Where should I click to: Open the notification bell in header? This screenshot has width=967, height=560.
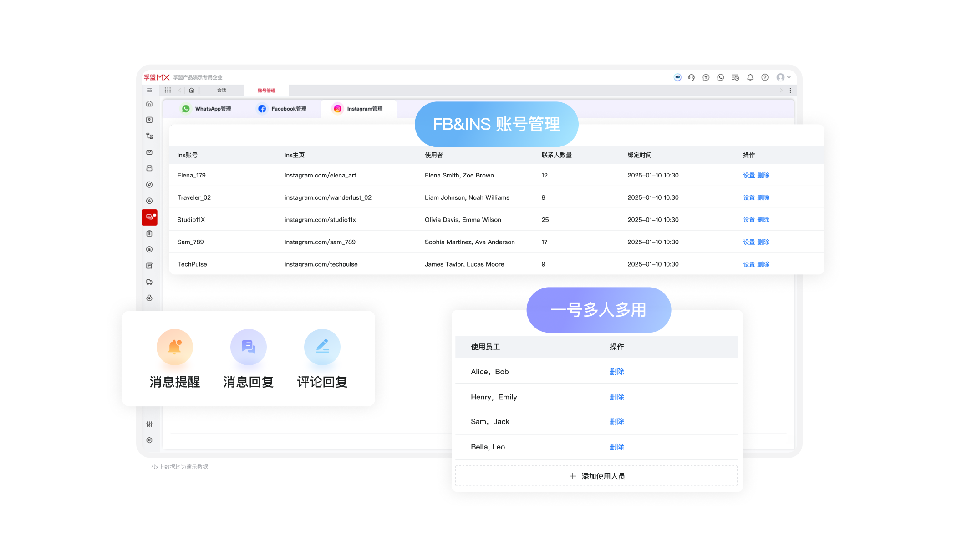click(x=750, y=77)
